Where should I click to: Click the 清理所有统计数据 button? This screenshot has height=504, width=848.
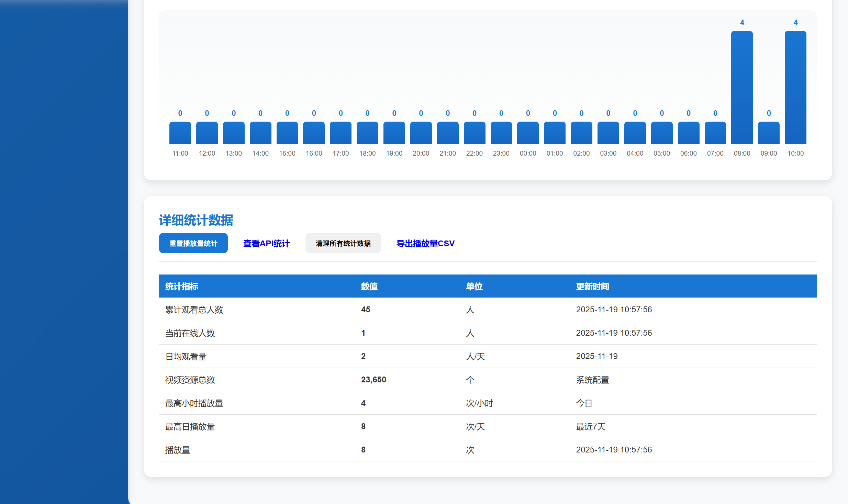(x=343, y=243)
